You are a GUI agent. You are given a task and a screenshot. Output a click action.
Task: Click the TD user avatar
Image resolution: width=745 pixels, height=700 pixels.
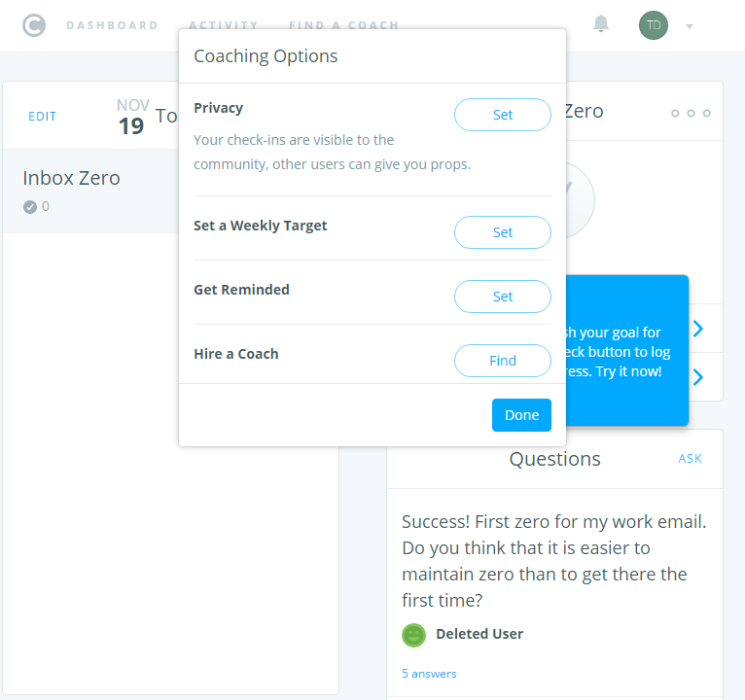pos(654,25)
